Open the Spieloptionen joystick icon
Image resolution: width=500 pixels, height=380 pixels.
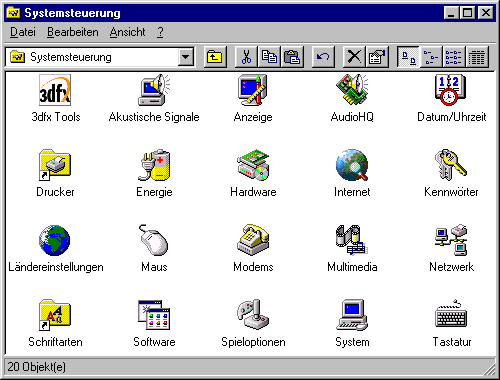tap(253, 315)
